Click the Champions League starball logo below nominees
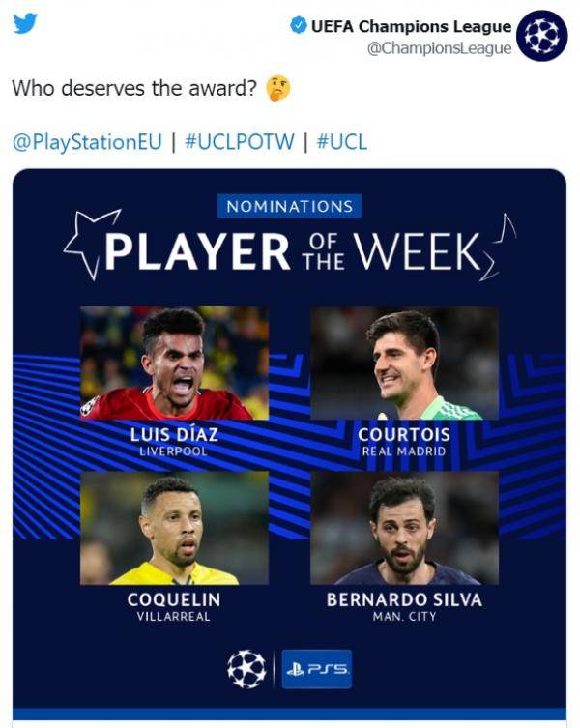The image size is (580, 728). (x=246, y=668)
